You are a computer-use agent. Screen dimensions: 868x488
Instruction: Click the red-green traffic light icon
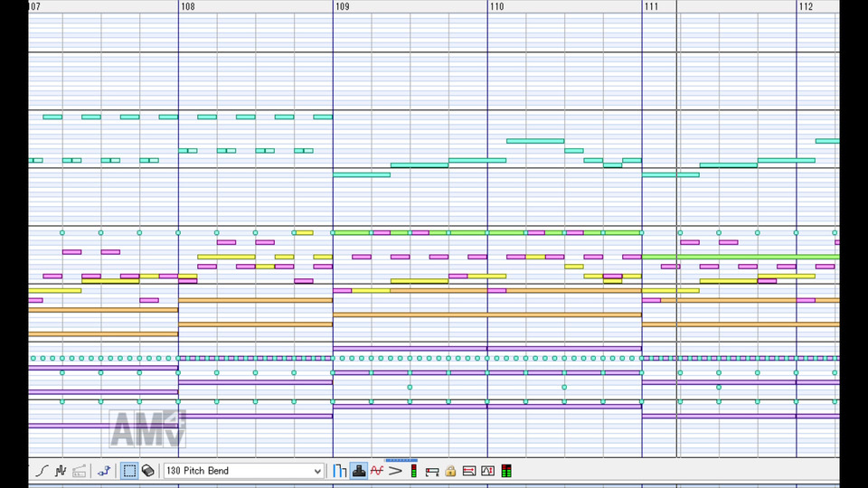click(413, 471)
